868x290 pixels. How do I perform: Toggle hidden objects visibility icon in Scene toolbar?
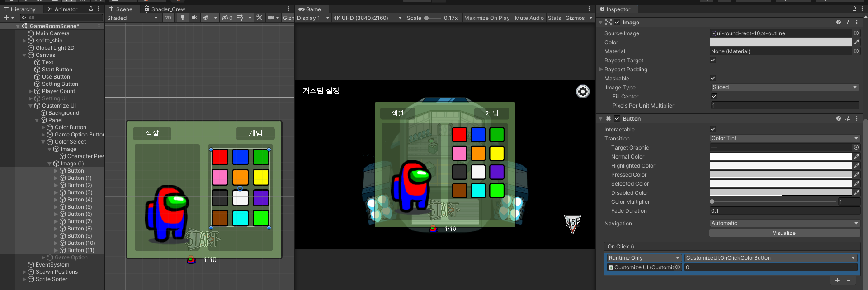point(226,18)
